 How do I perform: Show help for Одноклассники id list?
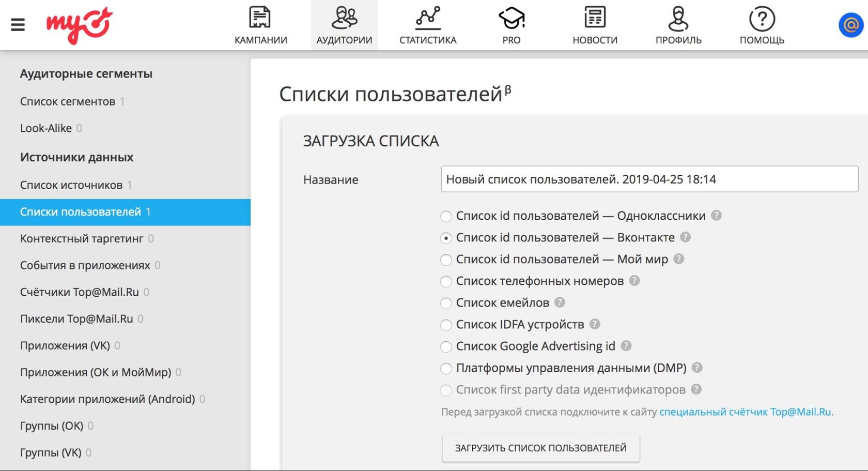coord(716,216)
